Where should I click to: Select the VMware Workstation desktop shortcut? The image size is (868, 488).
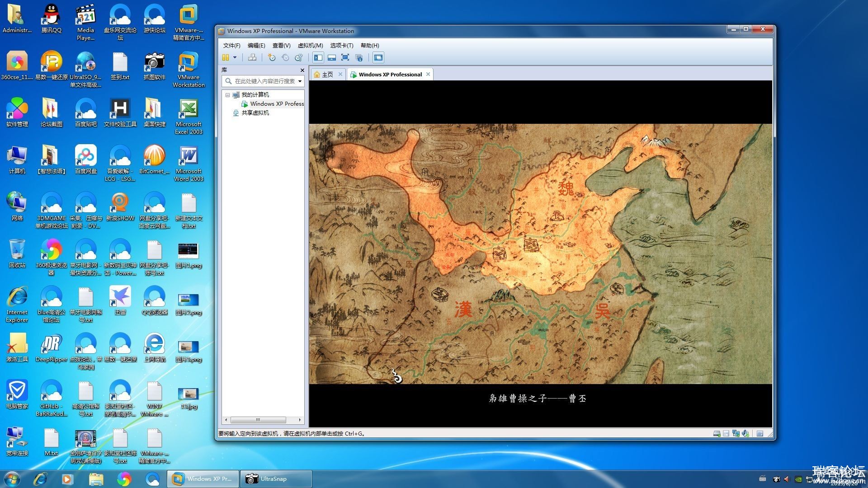click(189, 69)
